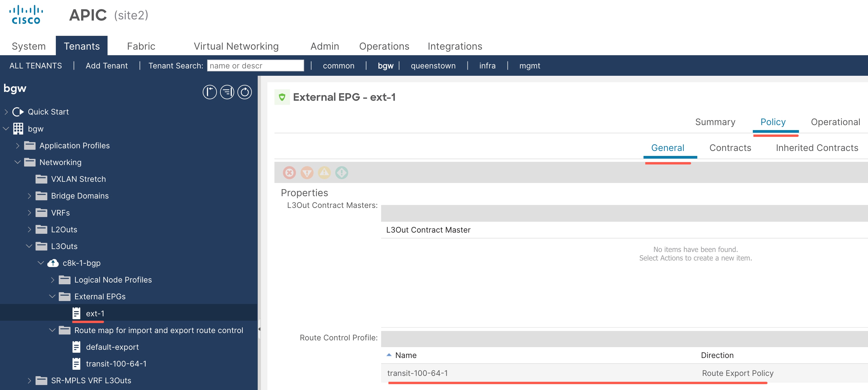Open ALL TENANTS link

(x=36, y=66)
